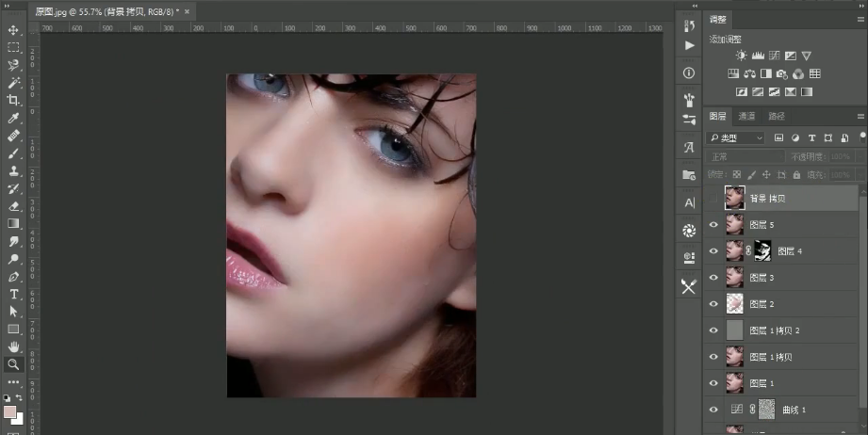Viewport: 868px width, 435px height.
Task: Select the Lasso tool
Action: pyautogui.click(x=13, y=65)
